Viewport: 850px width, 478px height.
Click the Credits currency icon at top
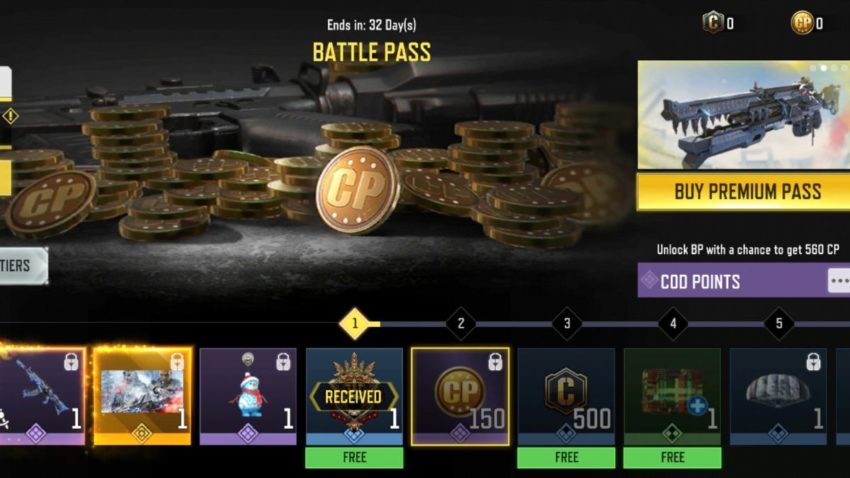(712, 23)
